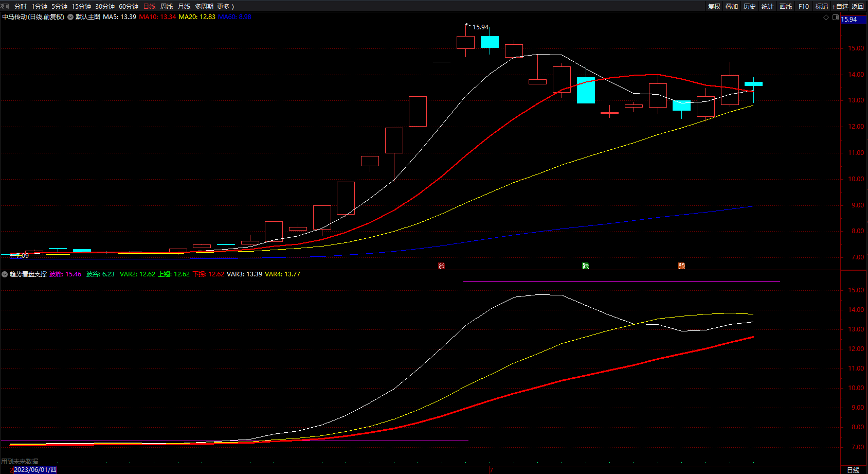Expand the 更多 period options
The width and height of the screenshot is (868, 474).
(x=226, y=7)
